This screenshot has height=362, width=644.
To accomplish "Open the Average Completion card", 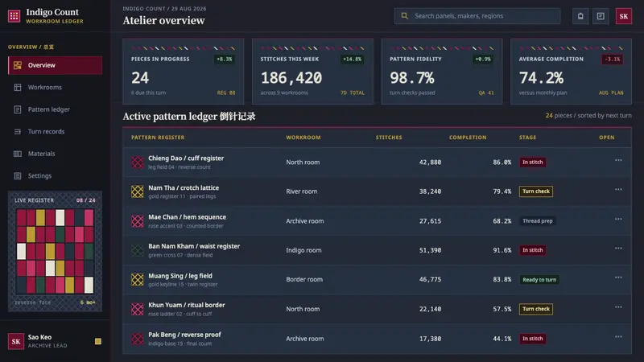I will coord(571,72).
